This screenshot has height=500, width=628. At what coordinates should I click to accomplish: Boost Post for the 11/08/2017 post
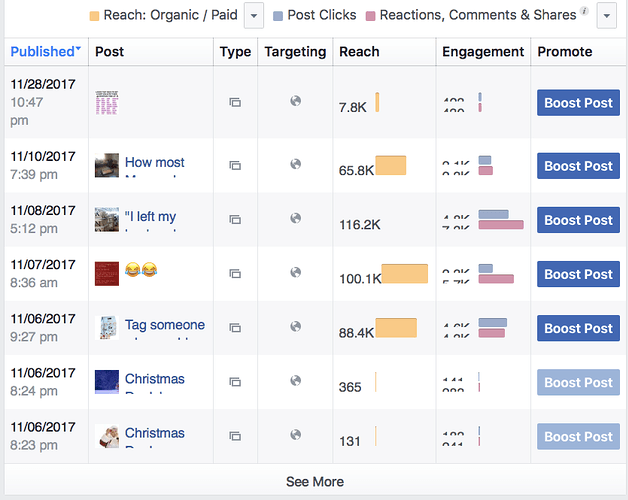[578, 220]
